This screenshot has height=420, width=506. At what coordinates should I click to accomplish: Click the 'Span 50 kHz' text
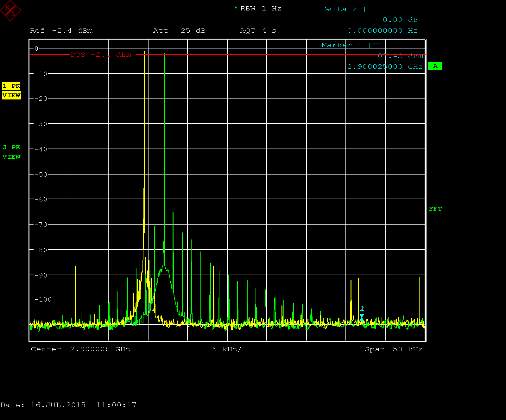(394, 349)
